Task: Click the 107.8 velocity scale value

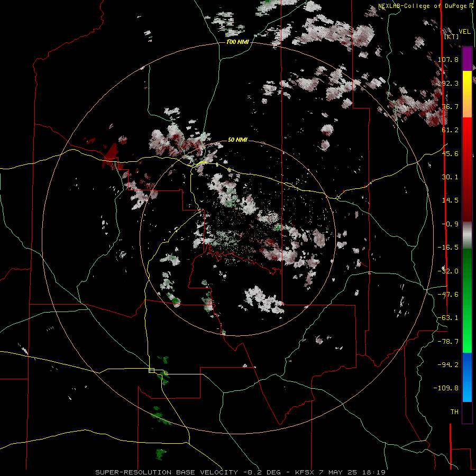Action: click(x=448, y=59)
